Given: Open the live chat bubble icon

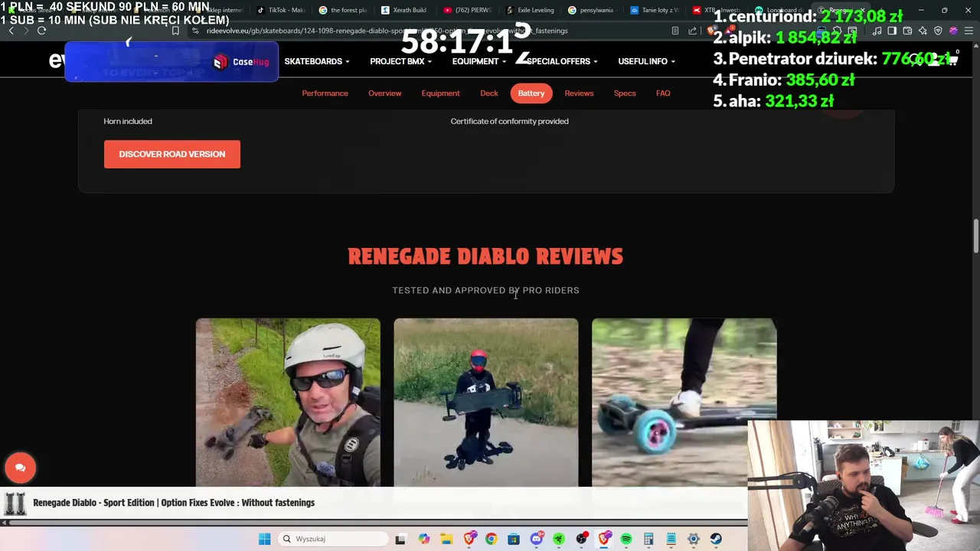Looking at the screenshot, I should pyautogui.click(x=20, y=468).
